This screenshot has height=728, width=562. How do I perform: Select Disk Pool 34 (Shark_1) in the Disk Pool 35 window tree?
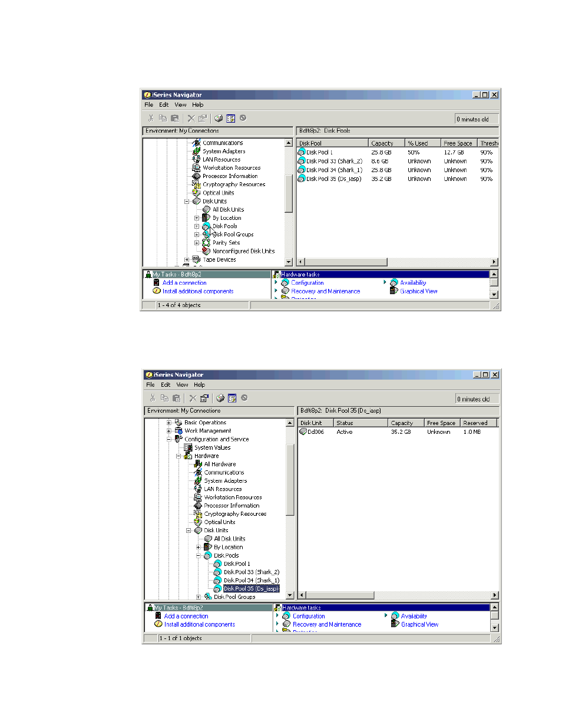click(x=252, y=580)
